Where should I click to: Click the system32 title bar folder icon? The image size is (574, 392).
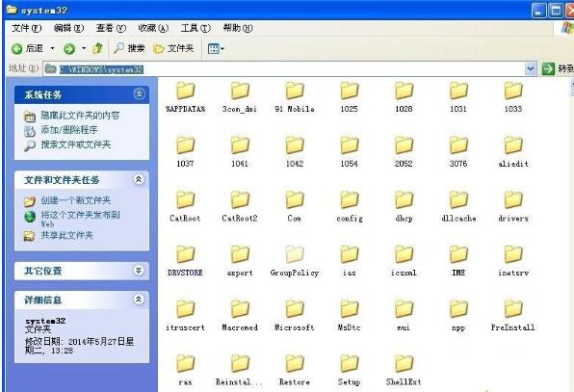[12, 10]
